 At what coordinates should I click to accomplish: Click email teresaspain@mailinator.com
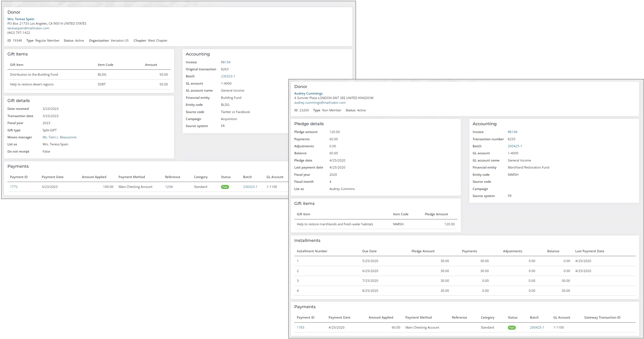[28, 28]
